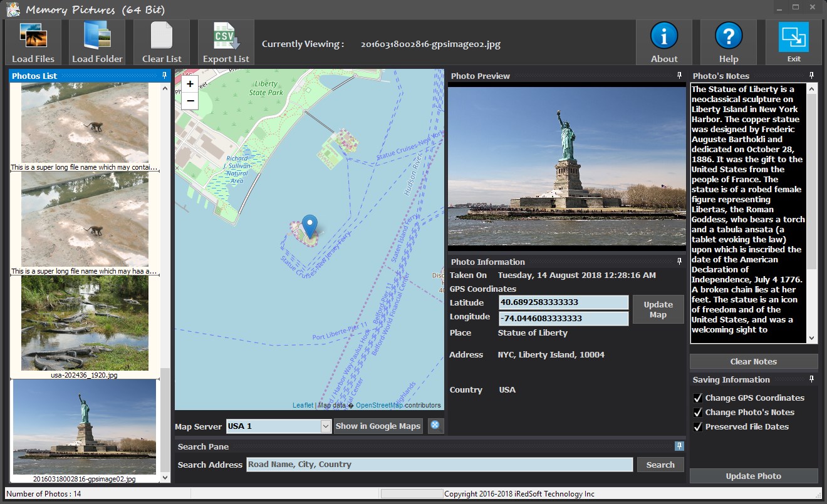This screenshot has height=504, width=827.
Task: Zoom in on the map
Action: pos(190,84)
